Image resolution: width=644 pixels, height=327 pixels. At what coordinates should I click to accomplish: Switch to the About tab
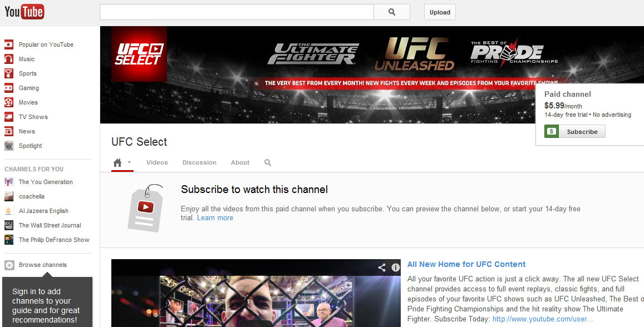tap(240, 162)
